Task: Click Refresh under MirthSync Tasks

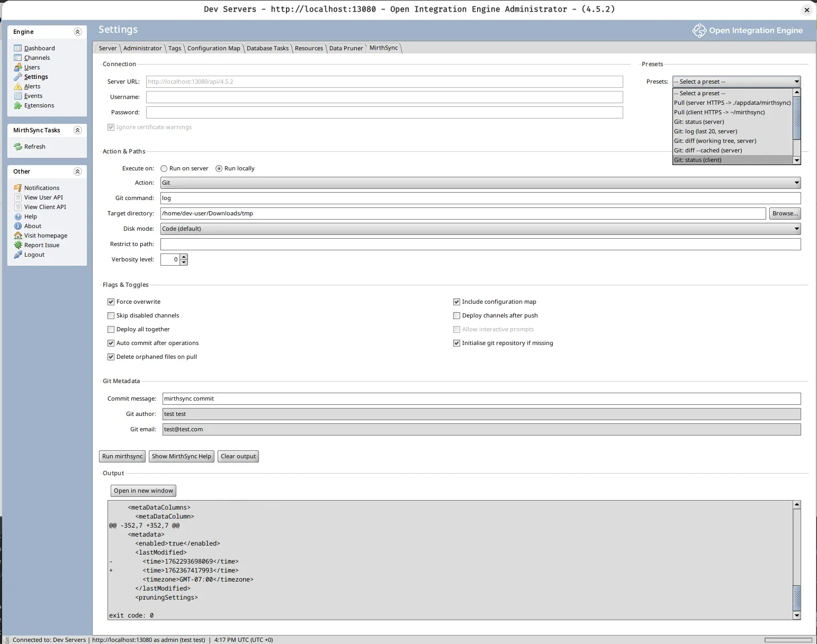Action: pyautogui.click(x=35, y=147)
